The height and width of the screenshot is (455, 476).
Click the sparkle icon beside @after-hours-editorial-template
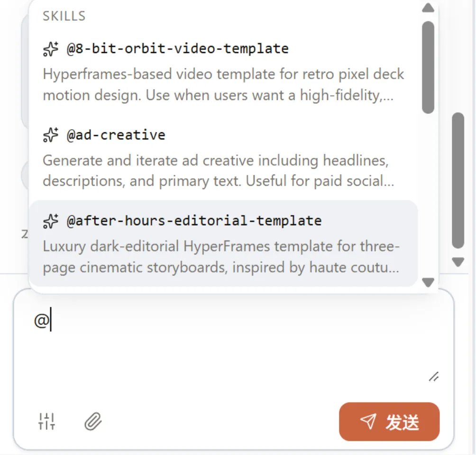tap(50, 221)
